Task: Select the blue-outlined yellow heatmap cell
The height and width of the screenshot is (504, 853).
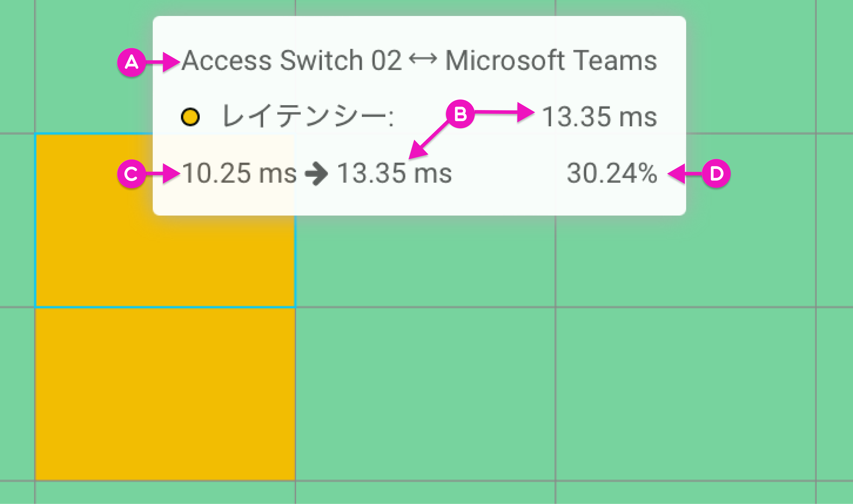Action: (165, 220)
